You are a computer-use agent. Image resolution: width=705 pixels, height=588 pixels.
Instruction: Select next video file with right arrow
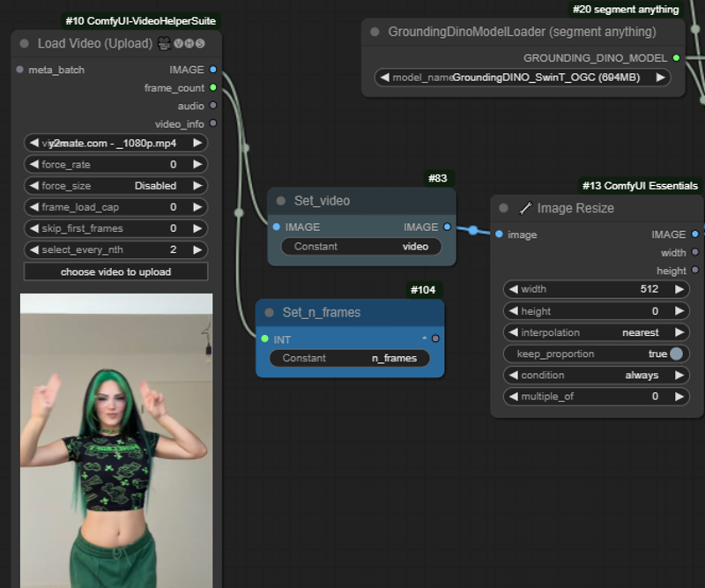(197, 143)
